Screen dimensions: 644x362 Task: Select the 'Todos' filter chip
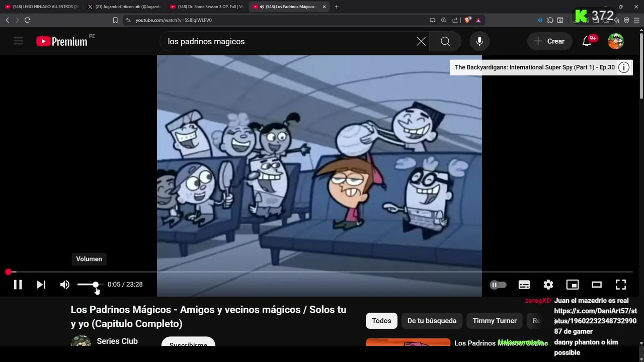pos(381,321)
